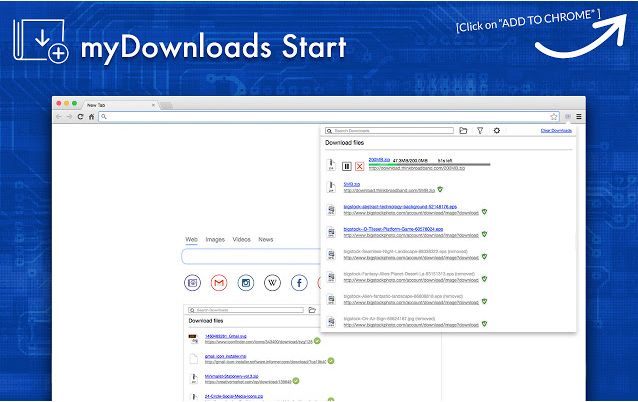Switch to News search tab
Viewport: 638px width, 402px height.
[x=266, y=239]
